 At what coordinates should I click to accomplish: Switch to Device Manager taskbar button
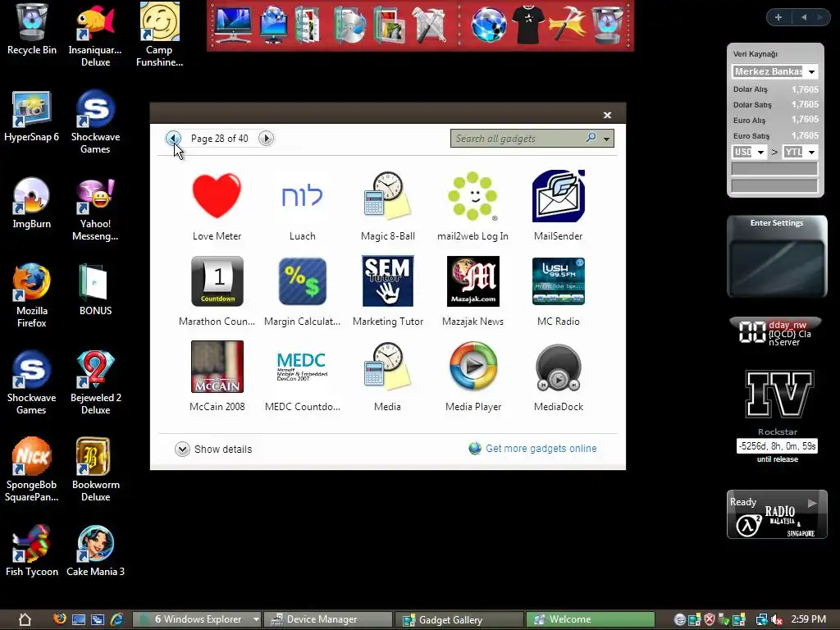click(x=328, y=619)
